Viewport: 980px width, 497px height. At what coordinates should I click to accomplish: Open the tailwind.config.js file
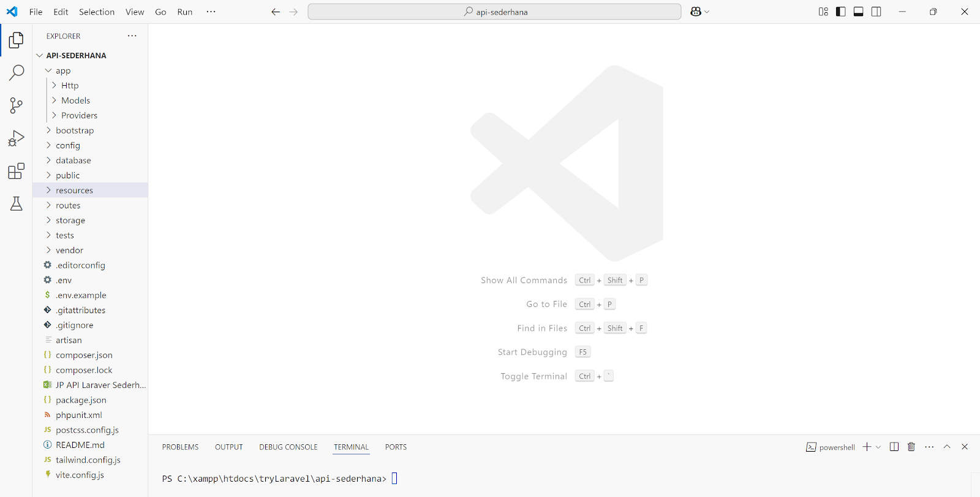(90, 460)
